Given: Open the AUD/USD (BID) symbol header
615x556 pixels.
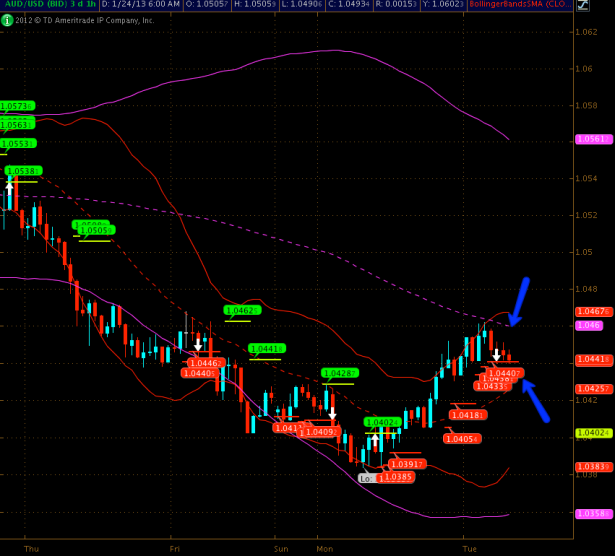Looking at the screenshot, I should pyautogui.click(x=32, y=6).
